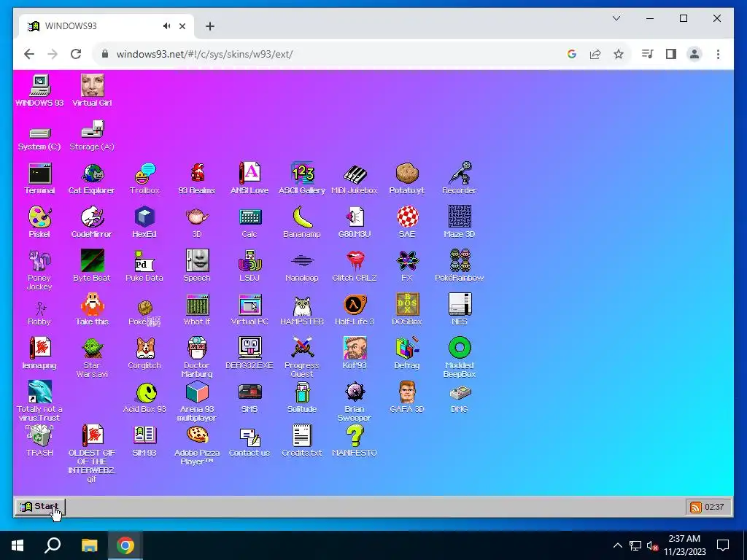The image size is (747, 560).
Task: Open the TRASH recycle bin icon
Action: 39,436
